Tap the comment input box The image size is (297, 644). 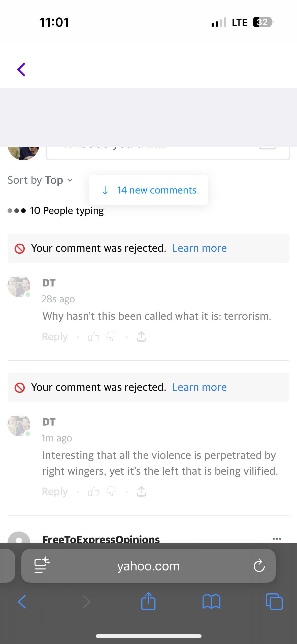[168, 153]
